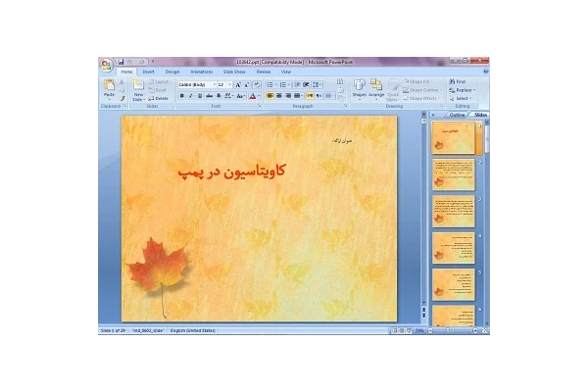Switch to the Design tab
This screenshot has height=392, width=588.
pyautogui.click(x=172, y=72)
